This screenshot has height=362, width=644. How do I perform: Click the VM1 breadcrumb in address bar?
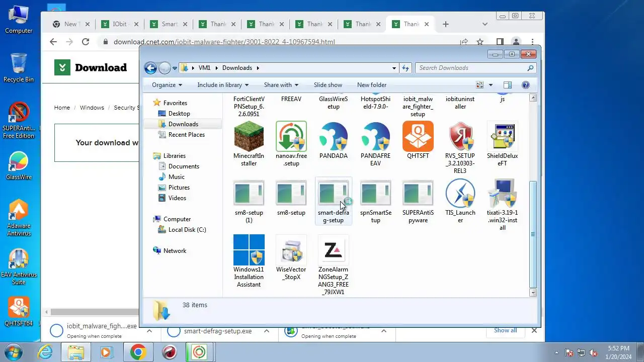pos(204,68)
